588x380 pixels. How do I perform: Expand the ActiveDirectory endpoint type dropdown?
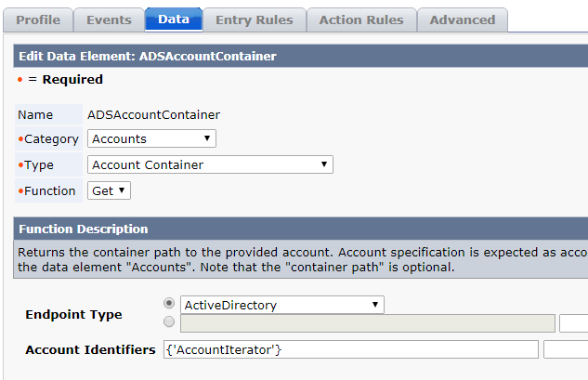click(282, 305)
